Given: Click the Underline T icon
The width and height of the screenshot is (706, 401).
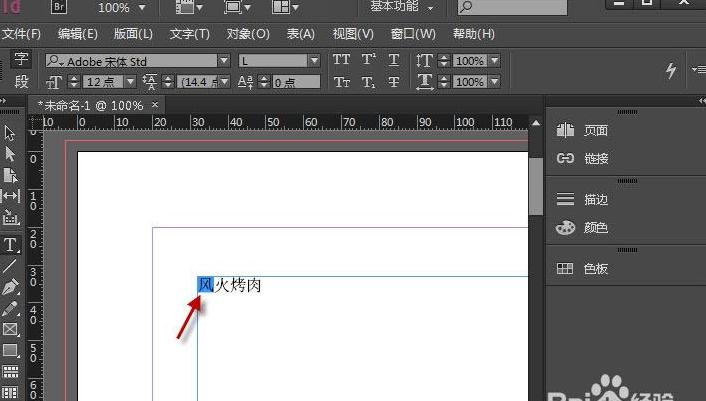Looking at the screenshot, I should click(394, 59).
